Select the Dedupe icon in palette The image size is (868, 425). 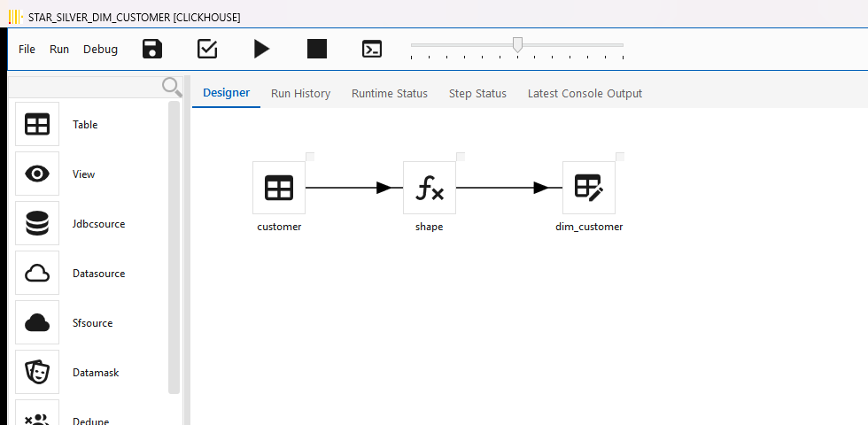pyautogui.click(x=37, y=414)
